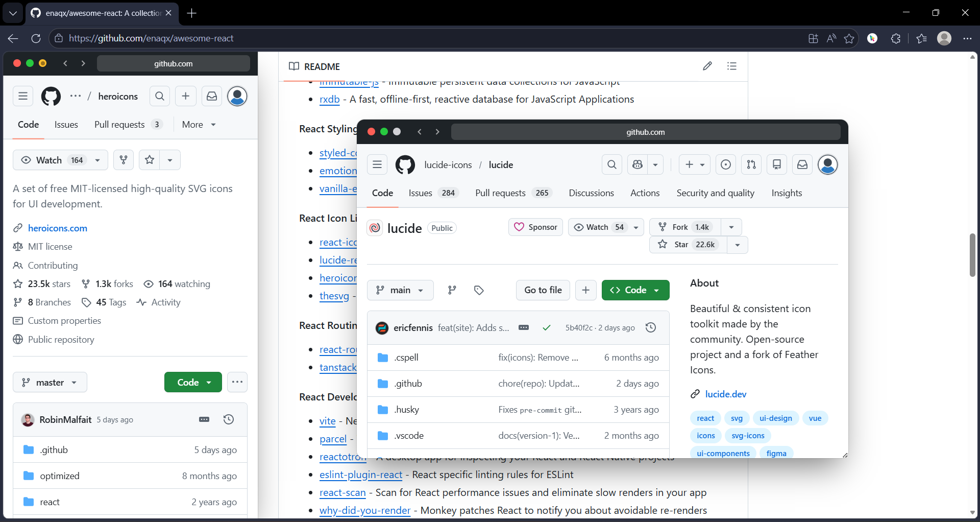The width and height of the screenshot is (980, 522).
Task: Visit heroicons.com link
Action: click(x=58, y=228)
